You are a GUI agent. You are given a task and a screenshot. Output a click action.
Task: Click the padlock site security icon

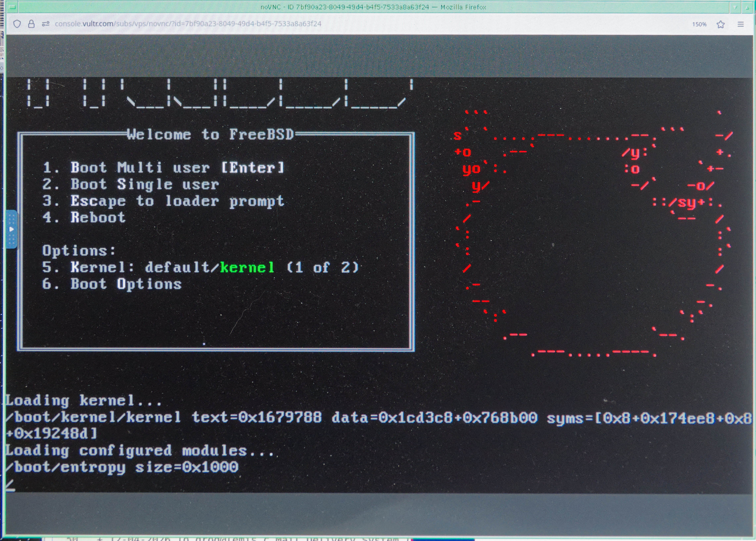tap(31, 24)
